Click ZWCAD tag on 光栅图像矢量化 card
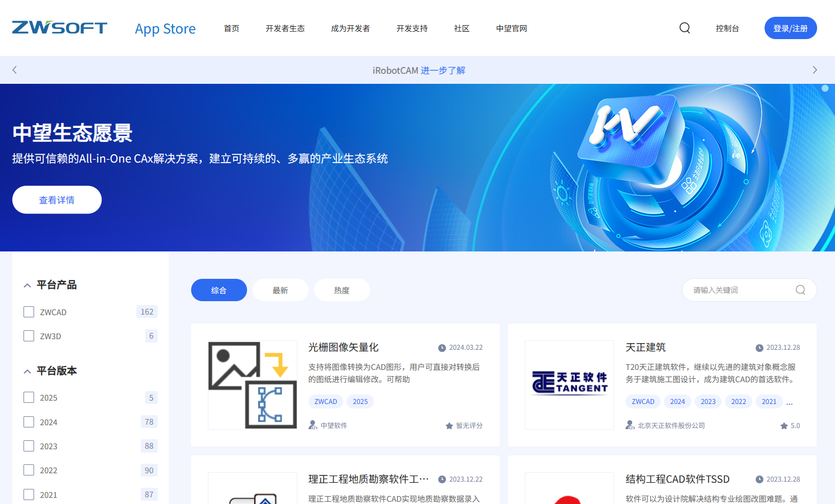The image size is (835, 504). pos(326,402)
